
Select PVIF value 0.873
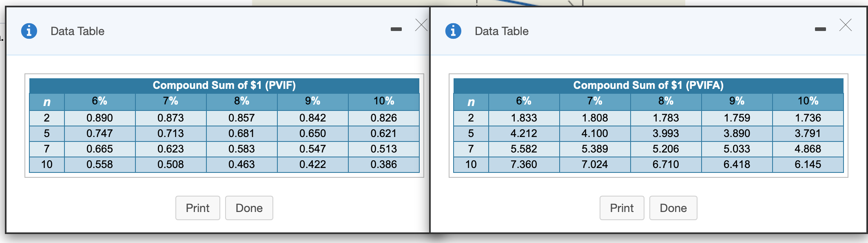click(170, 118)
